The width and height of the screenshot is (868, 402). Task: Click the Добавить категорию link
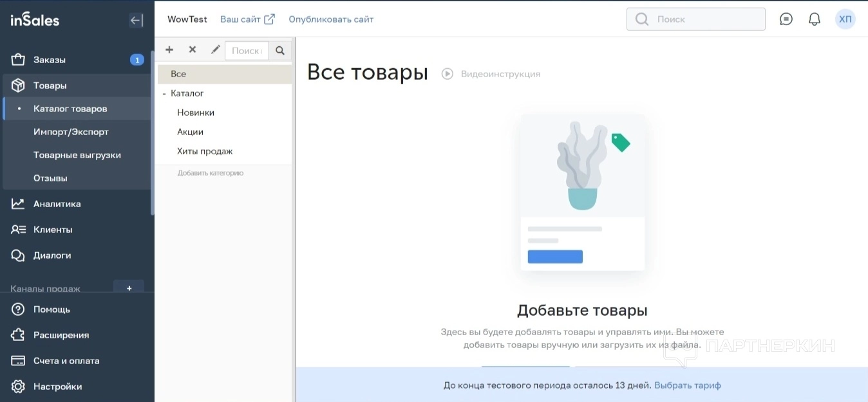211,173
